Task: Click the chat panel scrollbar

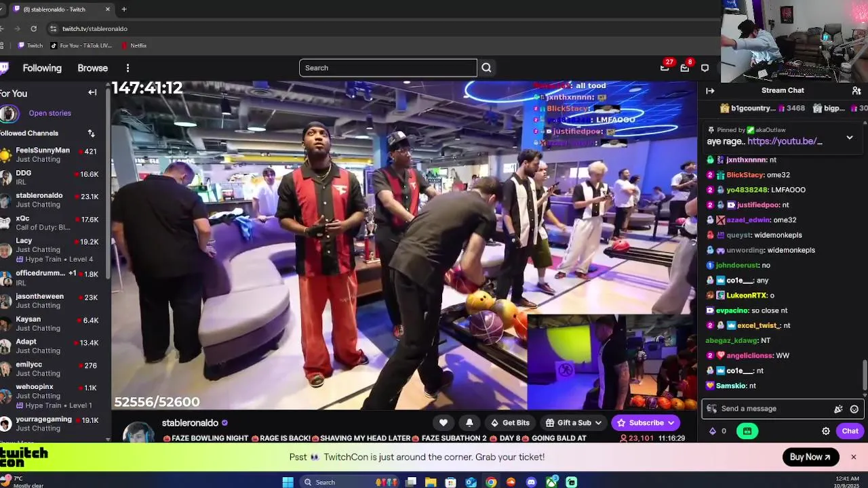Action: [865, 375]
